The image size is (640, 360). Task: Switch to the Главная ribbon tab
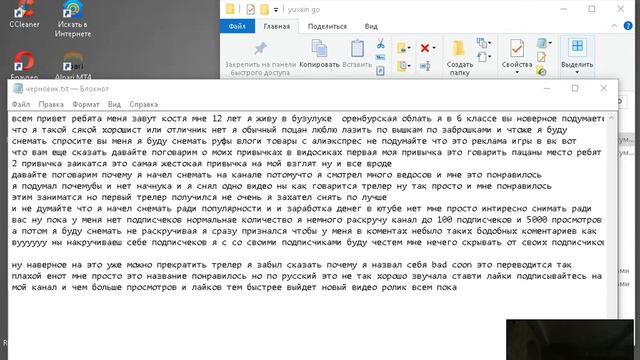276,26
